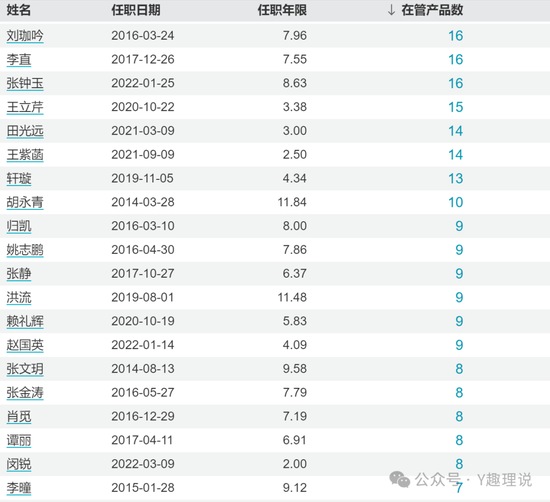Click the sort arrow beside 在管产品数

coord(391,10)
